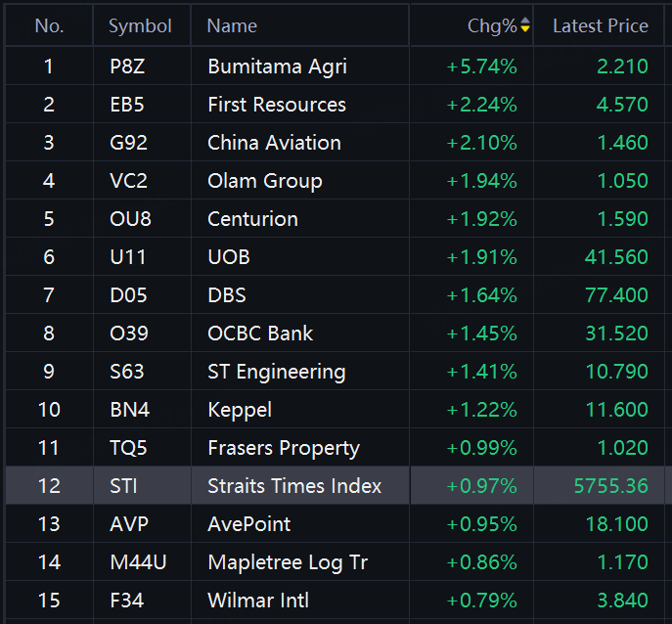Click the 5755.36 index value
The height and width of the screenshot is (624, 672).
(610, 486)
